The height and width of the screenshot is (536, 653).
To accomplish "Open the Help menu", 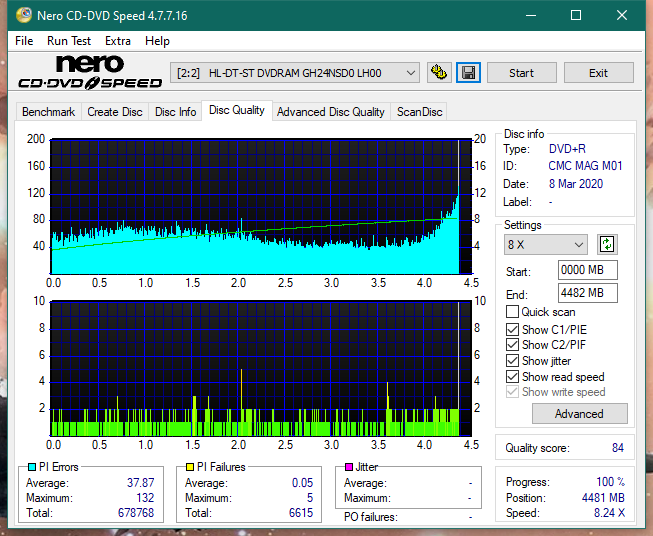I will pyautogui.click(x=157, y=41).
